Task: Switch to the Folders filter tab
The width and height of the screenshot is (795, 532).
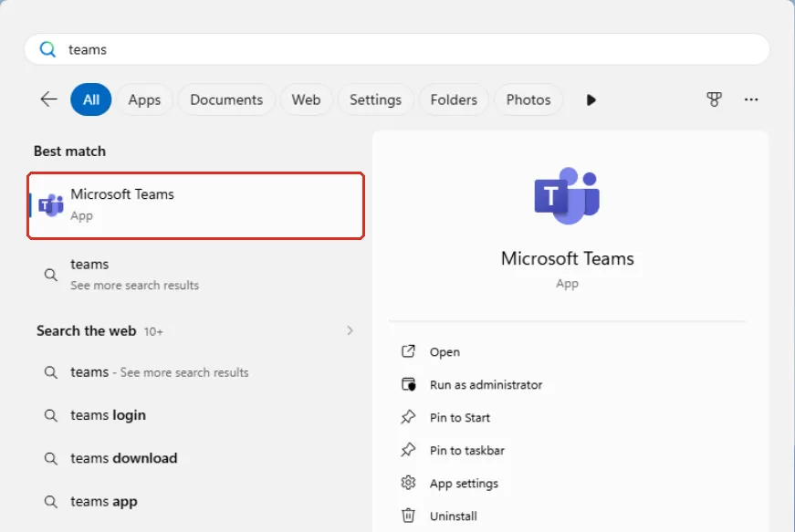Action: [x=454, y=99]
